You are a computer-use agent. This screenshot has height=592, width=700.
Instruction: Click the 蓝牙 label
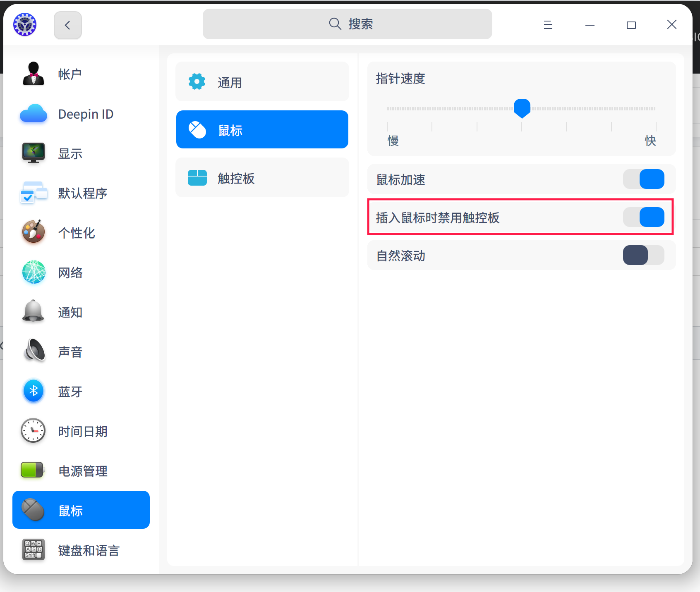click(70, 392)
